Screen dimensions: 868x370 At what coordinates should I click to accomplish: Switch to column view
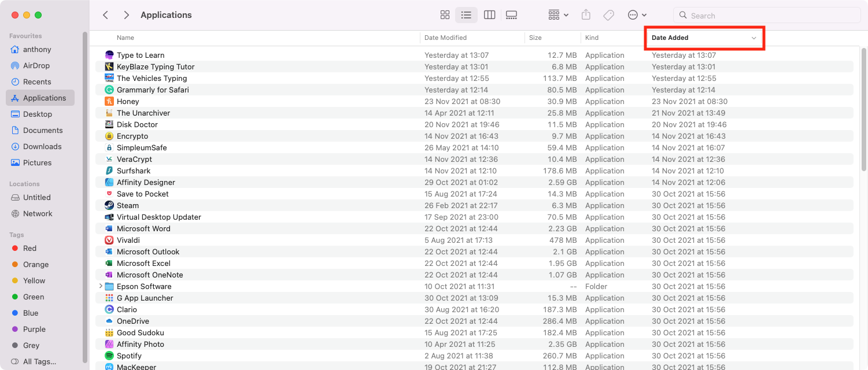(x=489, y=15)
